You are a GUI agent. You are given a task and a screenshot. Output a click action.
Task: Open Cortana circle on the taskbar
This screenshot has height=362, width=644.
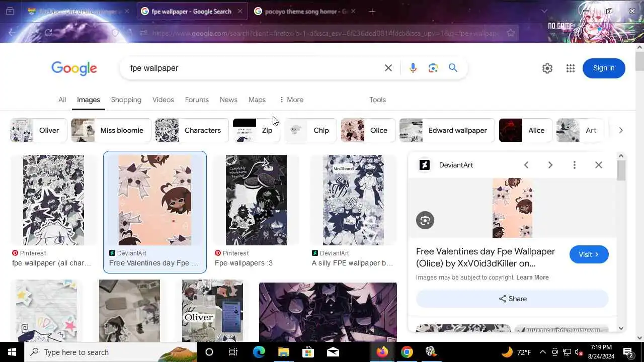click(x=209, y=352)
